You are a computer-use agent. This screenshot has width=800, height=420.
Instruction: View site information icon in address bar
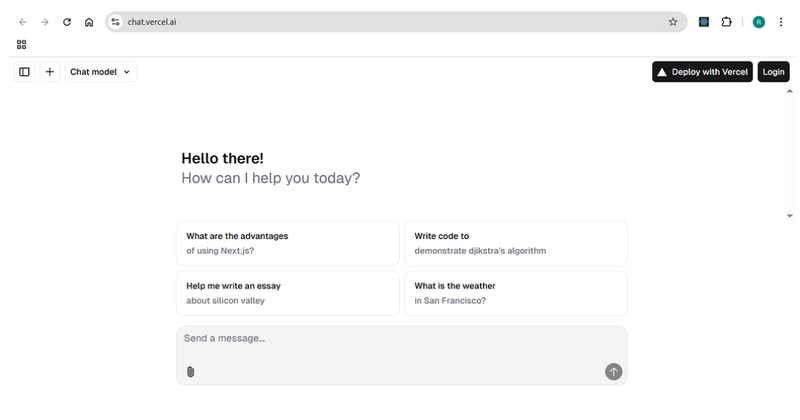point(116,22)
